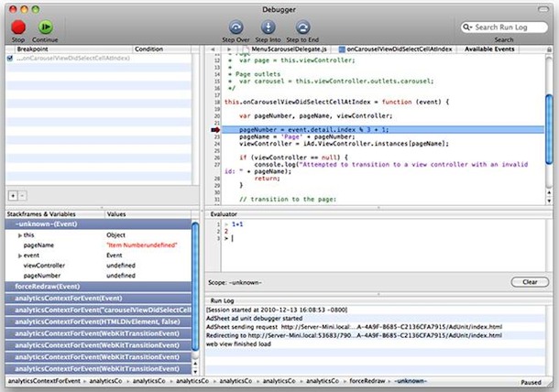Click the lock icon in source editor
This screenshot has height=392, width=559.
[x=549, y=49]
